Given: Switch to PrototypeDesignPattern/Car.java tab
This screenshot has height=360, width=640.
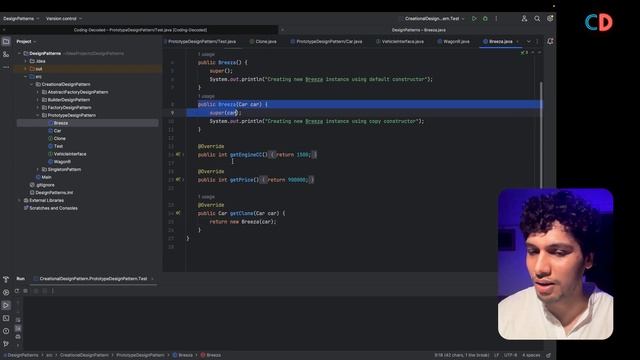Looking at the screenshot, I should (327, 41).
